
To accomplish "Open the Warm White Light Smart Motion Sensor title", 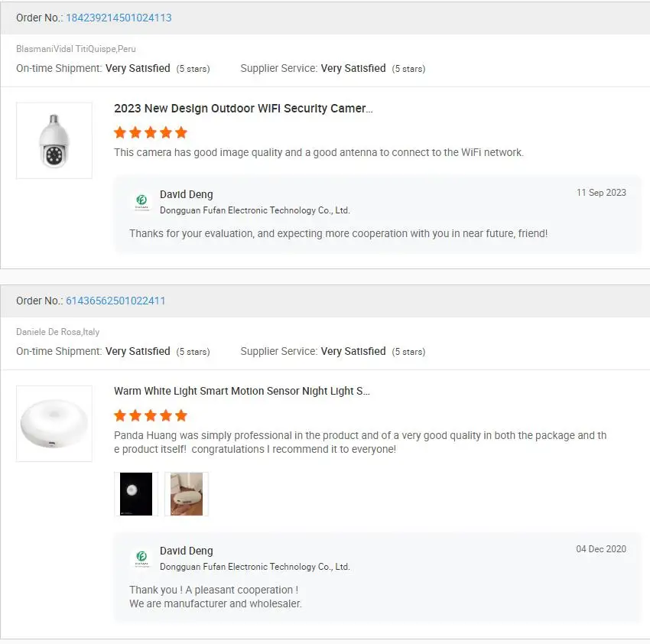I will [242, 391].
